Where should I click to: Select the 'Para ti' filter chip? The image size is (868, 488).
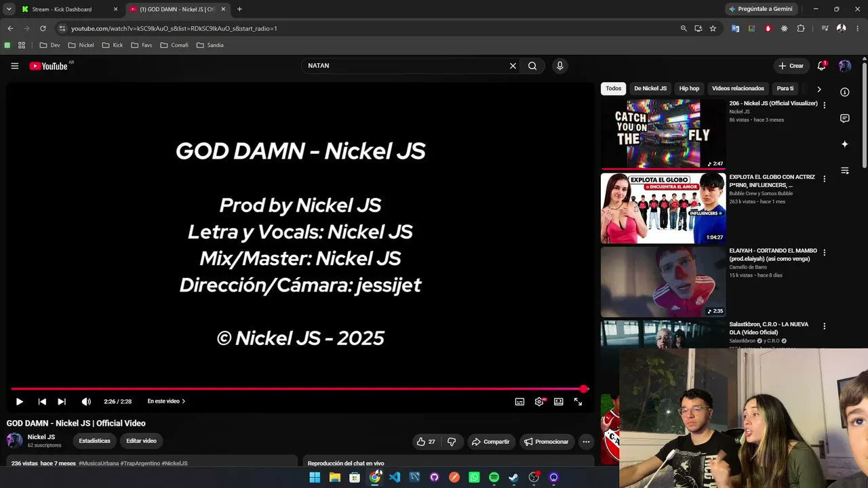point(785,88)
